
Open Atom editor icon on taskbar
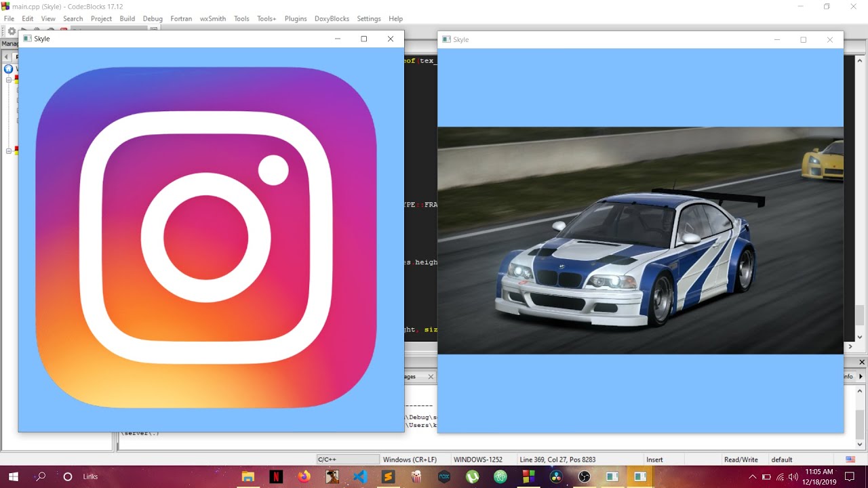[500, 476]
